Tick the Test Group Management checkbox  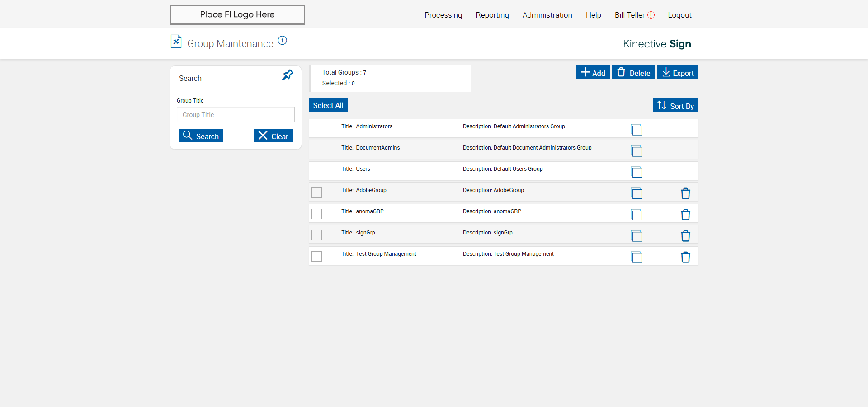[x=317, y=256]
